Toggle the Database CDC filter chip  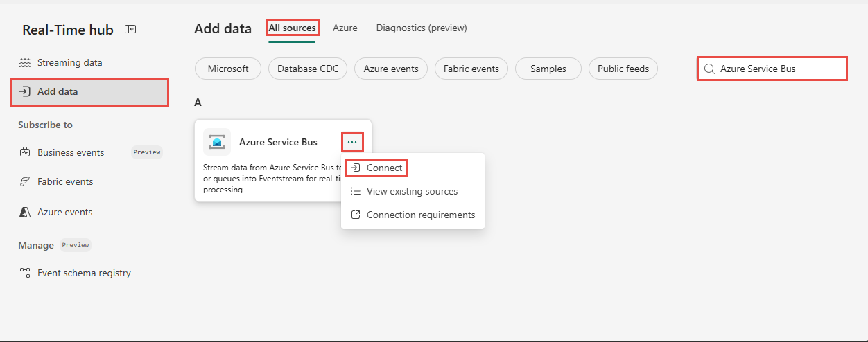pos(308,69)
